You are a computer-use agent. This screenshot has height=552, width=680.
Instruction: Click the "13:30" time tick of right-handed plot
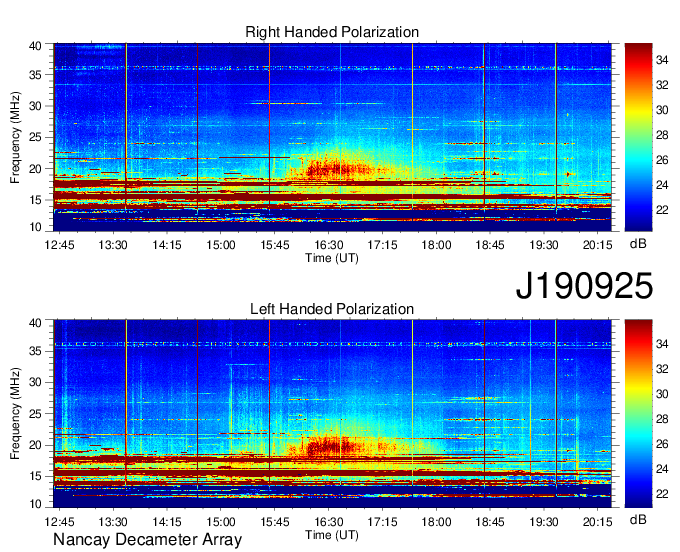pos(113,245)
